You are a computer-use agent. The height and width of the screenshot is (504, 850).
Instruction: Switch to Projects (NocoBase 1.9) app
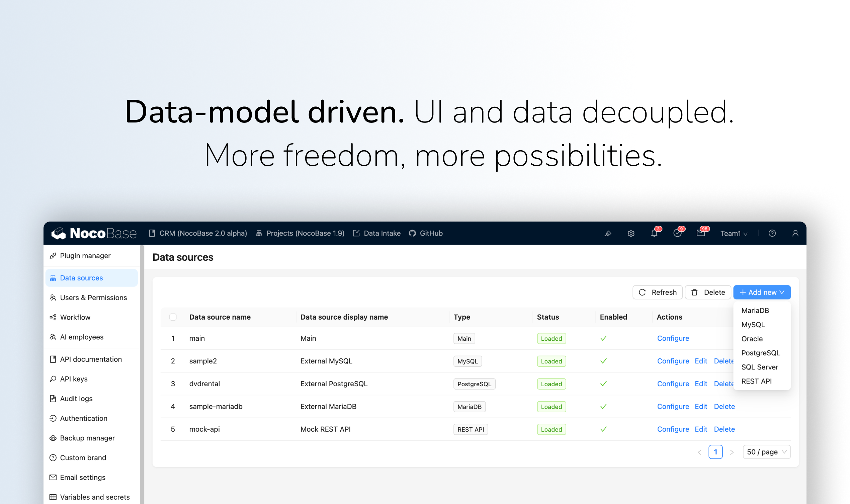pyautogui.click(x=305, y=233)
